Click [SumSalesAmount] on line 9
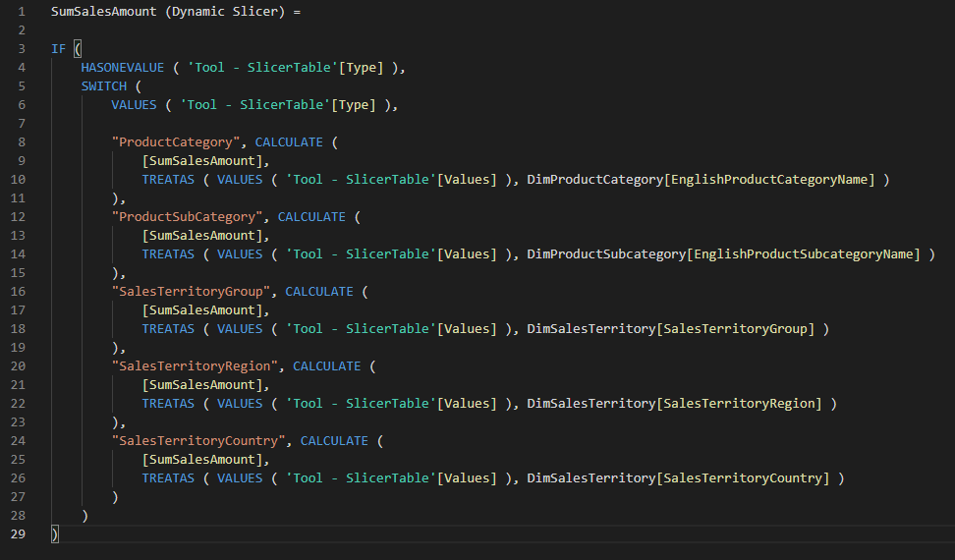The width and height of the screenshot is (955, 560). coord(201,161)
